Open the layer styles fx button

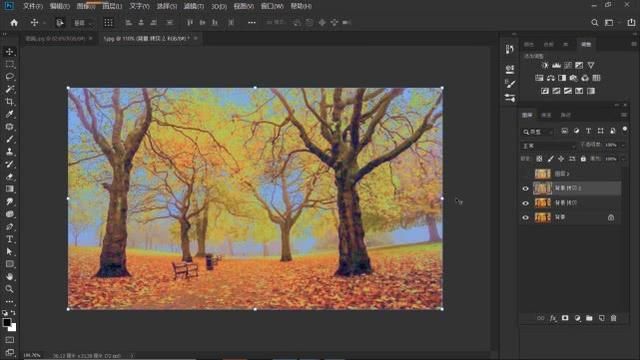pyautogui.click(x=553, y=318)
